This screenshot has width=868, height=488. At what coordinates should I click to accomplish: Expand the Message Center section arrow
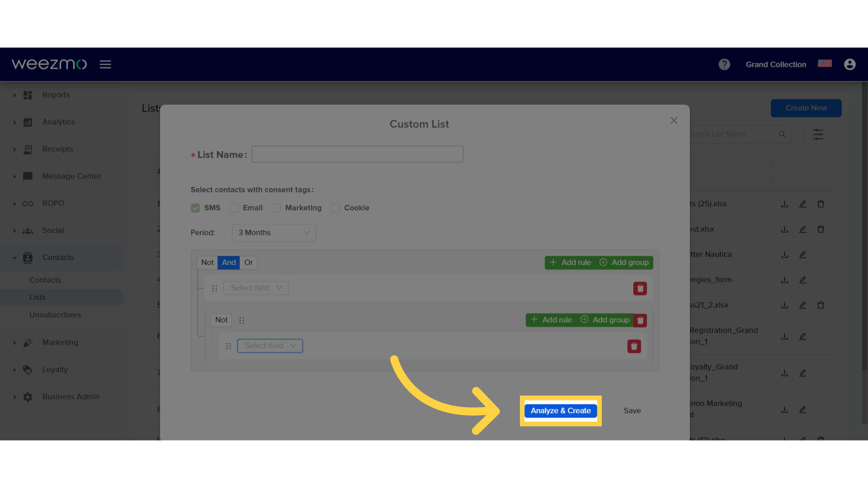tap(14, 177)
